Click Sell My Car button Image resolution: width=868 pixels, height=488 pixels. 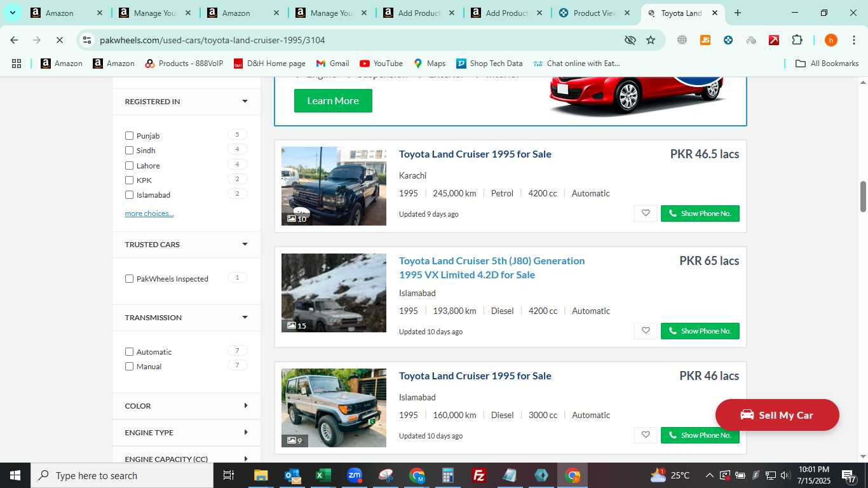click(777, 415)
